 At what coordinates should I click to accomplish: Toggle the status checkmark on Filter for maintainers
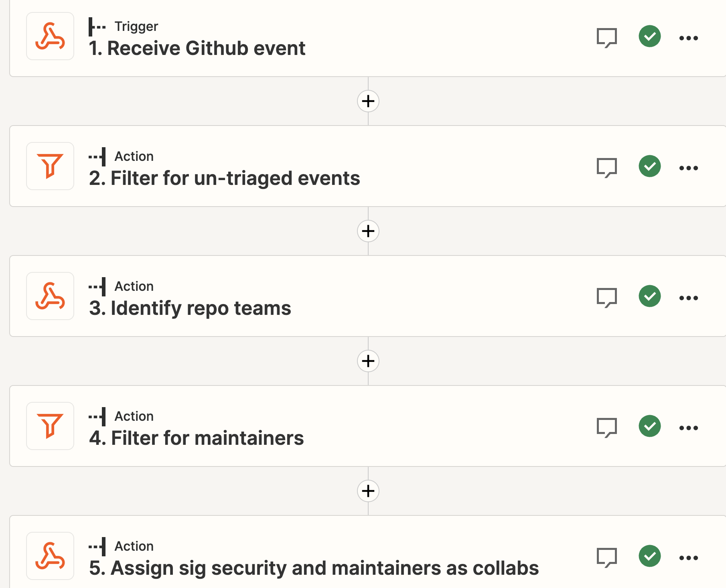coord(649,426)
